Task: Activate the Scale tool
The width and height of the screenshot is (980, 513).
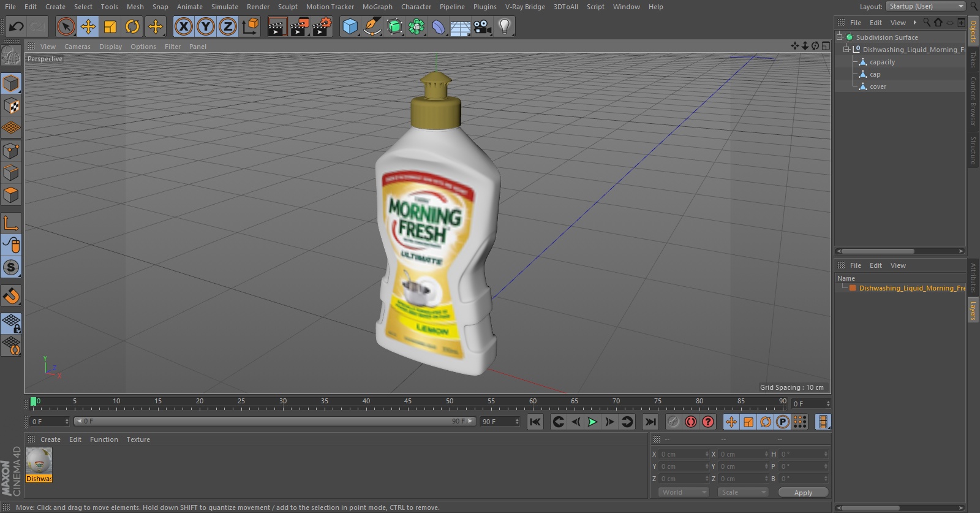Action: point(110,26)
